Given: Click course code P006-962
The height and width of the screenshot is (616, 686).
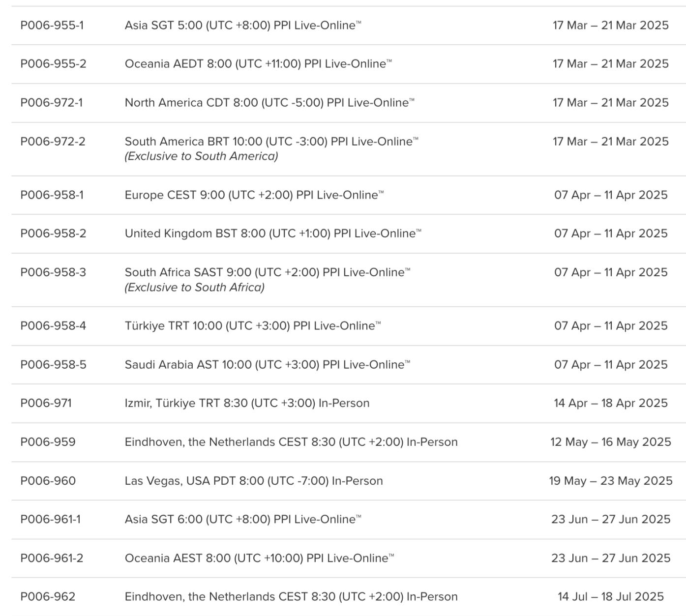Looking at the screenshot, I should pos(48,597).
